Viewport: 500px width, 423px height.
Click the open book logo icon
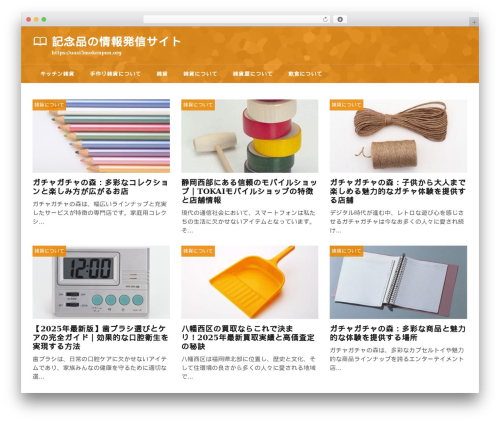(40, 42)
